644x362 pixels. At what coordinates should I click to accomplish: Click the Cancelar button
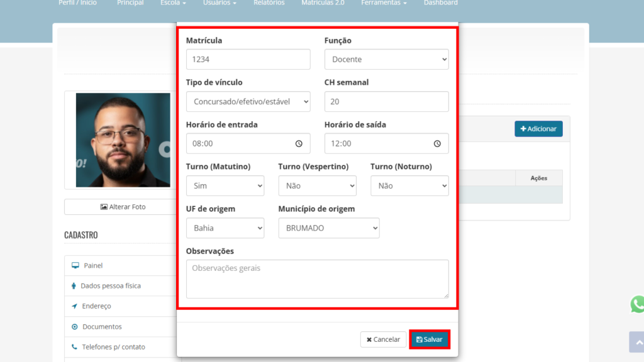[383, 339]
